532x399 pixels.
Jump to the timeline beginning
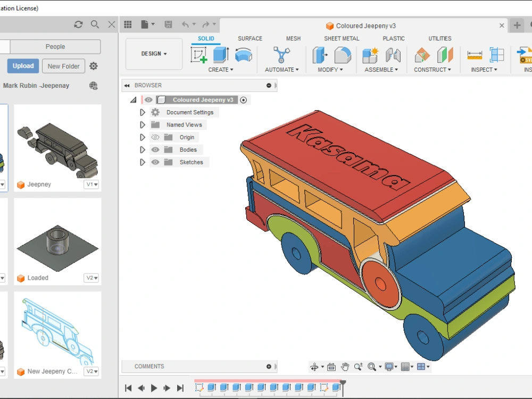(x=128, y=388)
